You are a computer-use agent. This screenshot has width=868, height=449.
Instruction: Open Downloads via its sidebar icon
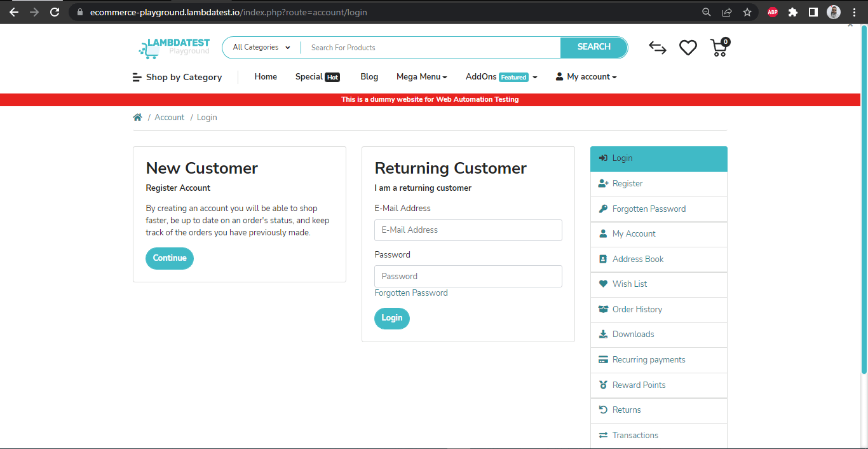coord(603,334)
